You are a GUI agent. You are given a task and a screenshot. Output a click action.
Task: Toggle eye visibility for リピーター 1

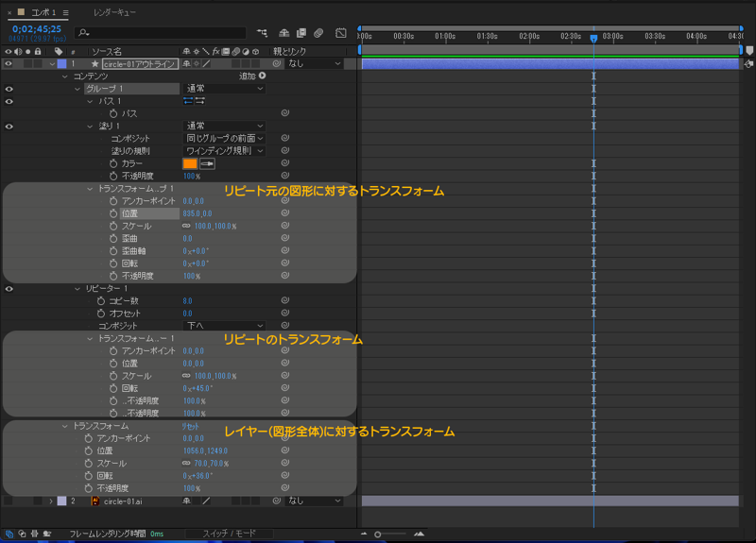pyautogui.click(x=9, y=289)
